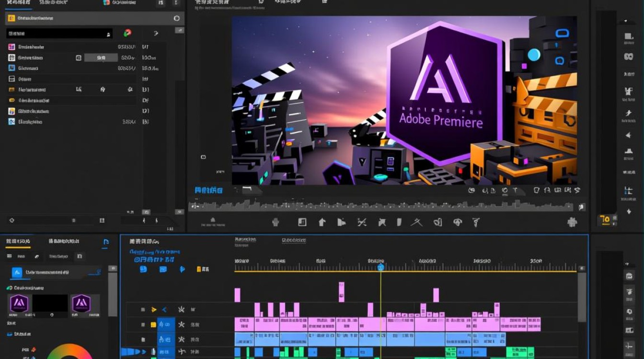Screen dimensions: 644x359
Task: Click the red and green circular icon beside search
Action: [127, 33]
